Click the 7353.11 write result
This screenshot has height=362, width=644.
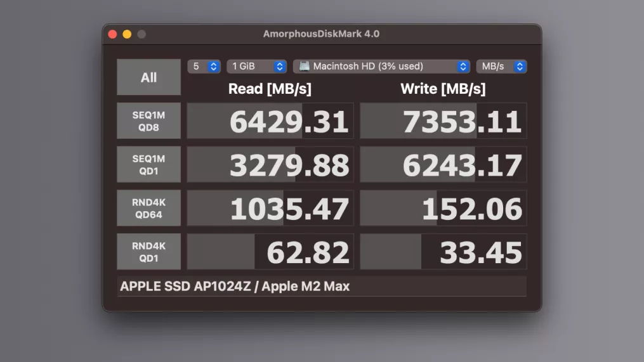coord(444,121)
